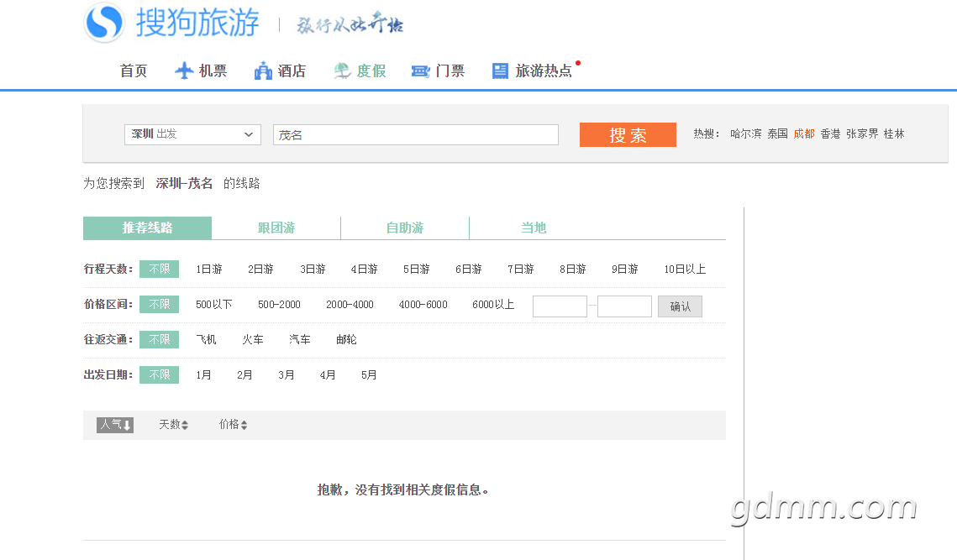Image resolution: width=957 pixels, height=560 pixels.
Task: Open the 门票 ticket icon
Action: click(x=420, y=71)
